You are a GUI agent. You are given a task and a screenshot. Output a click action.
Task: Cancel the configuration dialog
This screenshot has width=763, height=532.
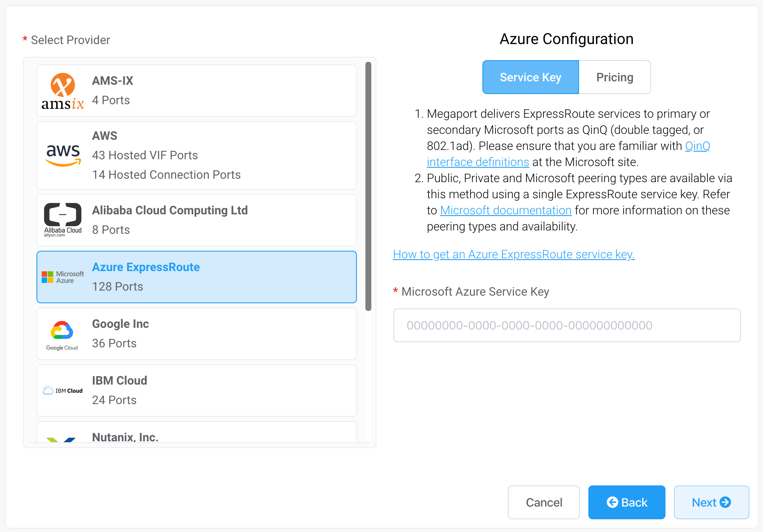click(x=544, y=502)
